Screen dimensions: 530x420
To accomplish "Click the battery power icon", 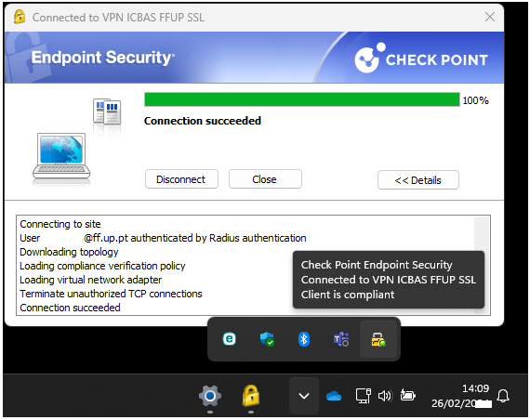I will pos(407,395).
